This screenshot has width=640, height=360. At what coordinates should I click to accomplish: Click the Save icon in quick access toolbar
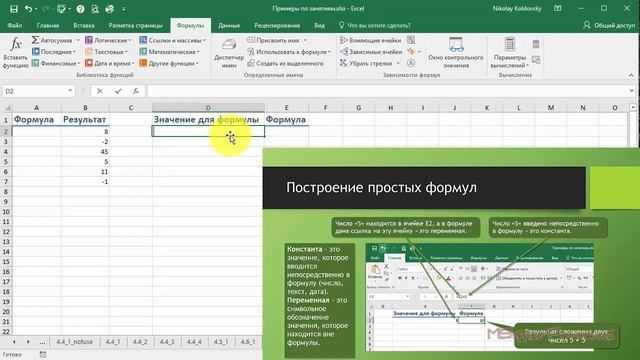tap(13, 9)
